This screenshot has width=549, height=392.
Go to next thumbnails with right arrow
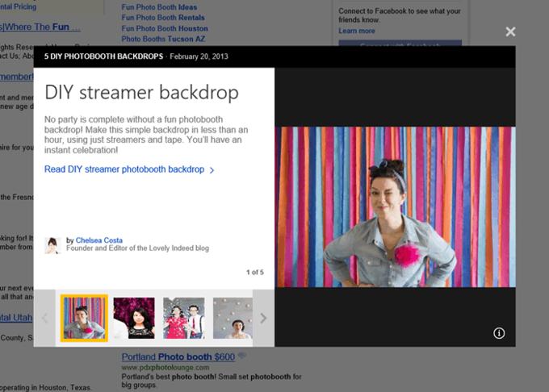click(263, 318)
